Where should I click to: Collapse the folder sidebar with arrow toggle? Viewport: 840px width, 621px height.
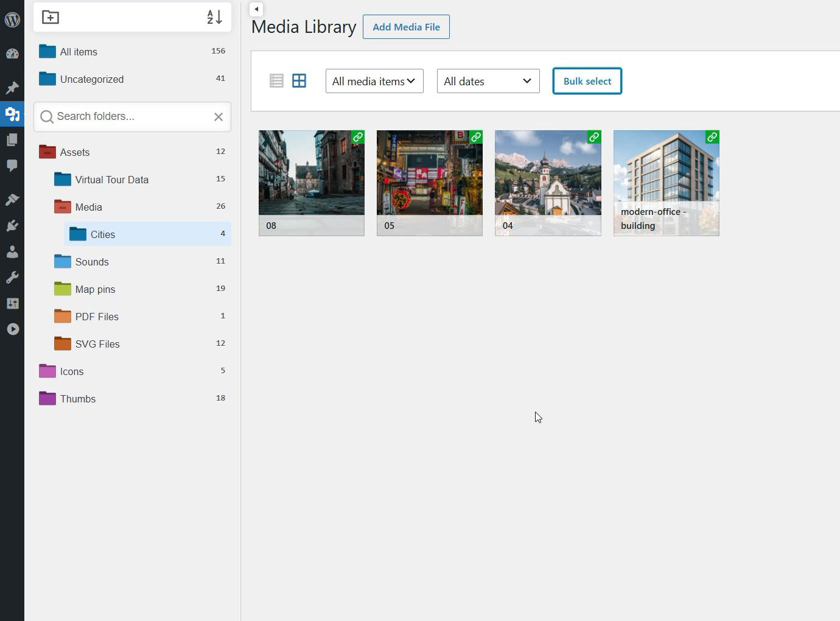pos(256,9)
